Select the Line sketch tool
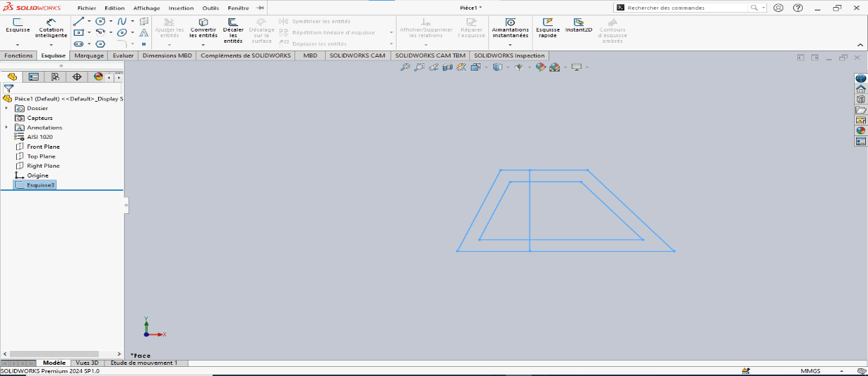This screenshot has width=868, height=376. click(78, 21)
